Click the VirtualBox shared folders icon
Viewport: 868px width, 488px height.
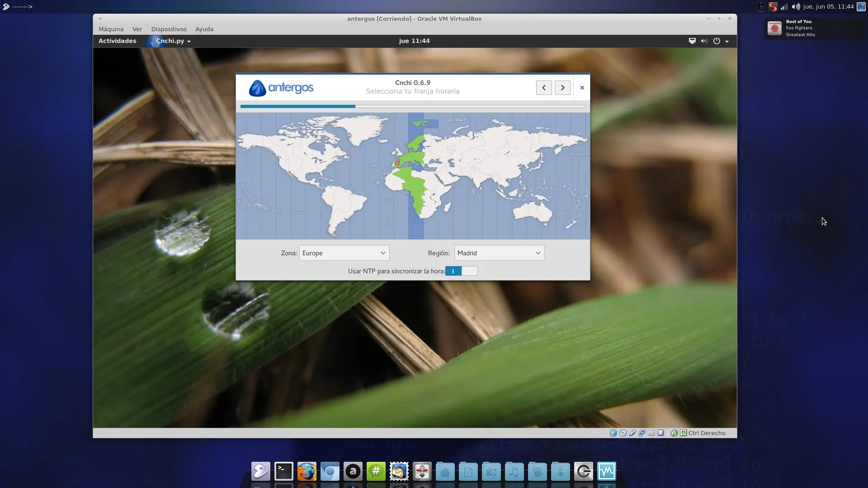tap(651, 433)
